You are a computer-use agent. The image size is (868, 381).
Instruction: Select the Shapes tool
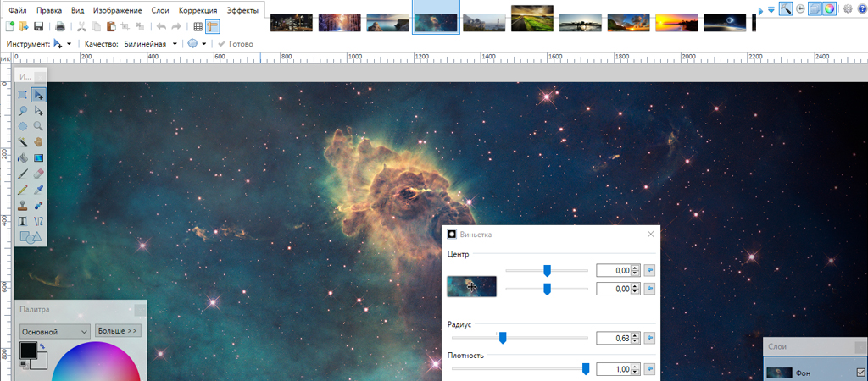[31, 237]
